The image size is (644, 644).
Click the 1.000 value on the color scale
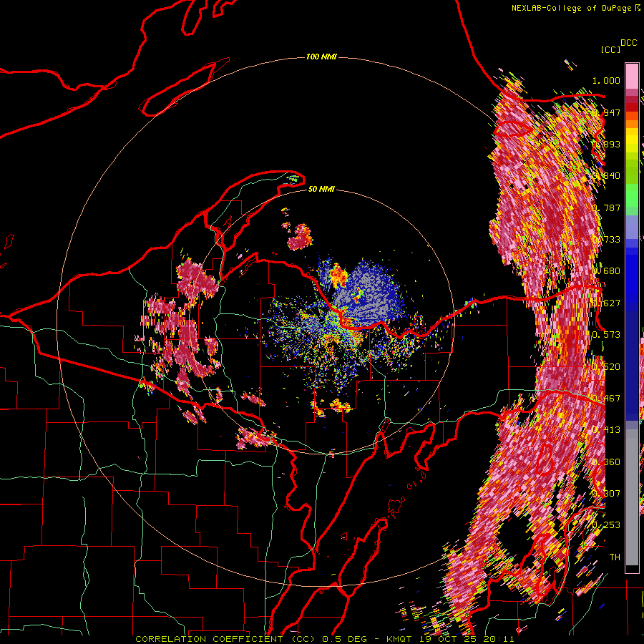pyautogui.click(x=606, y=80)
